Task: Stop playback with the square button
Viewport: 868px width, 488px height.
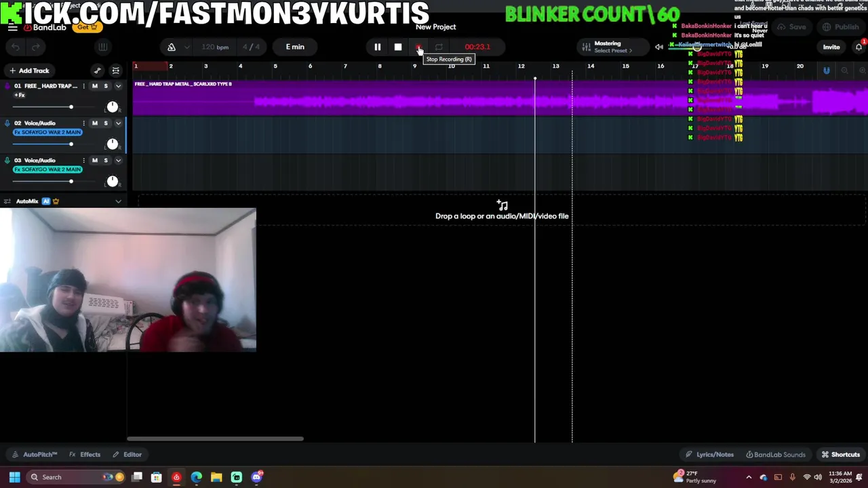Action: click(x=398, y=47)
